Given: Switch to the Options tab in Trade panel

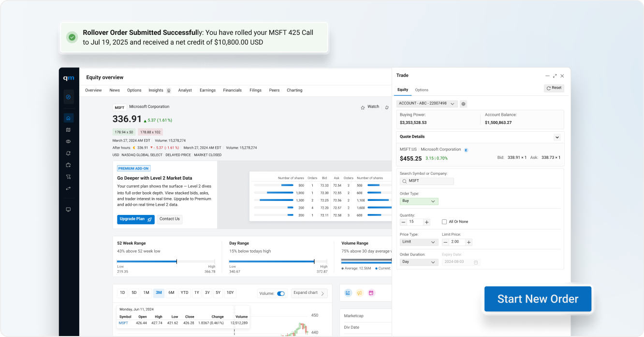Looking at the screenshot, I should 421,90.
